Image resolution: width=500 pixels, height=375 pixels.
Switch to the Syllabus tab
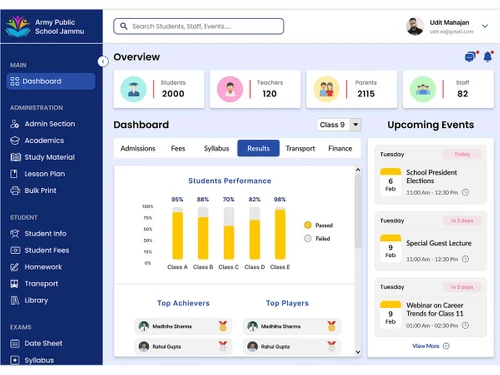pos(216,148)
